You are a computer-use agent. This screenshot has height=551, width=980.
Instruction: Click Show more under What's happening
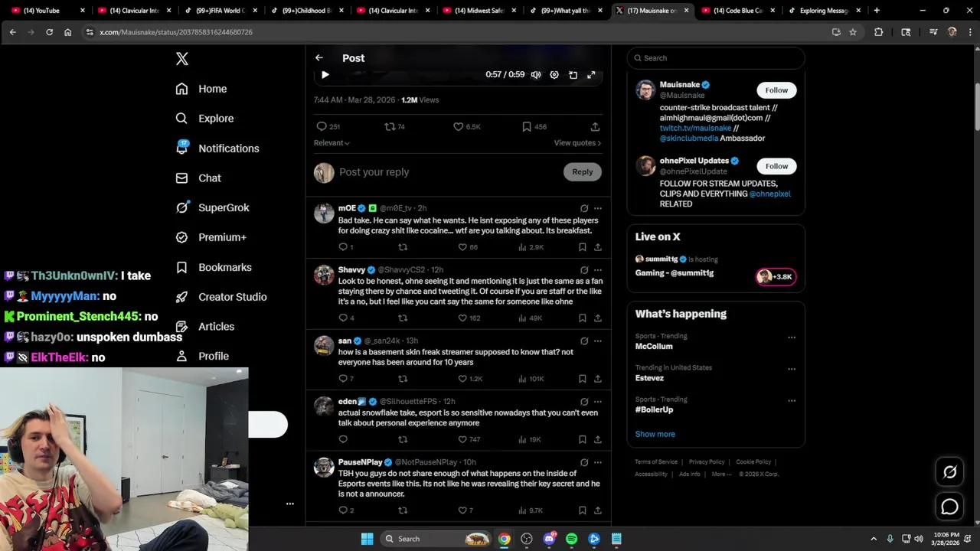[x=655, y=434]
